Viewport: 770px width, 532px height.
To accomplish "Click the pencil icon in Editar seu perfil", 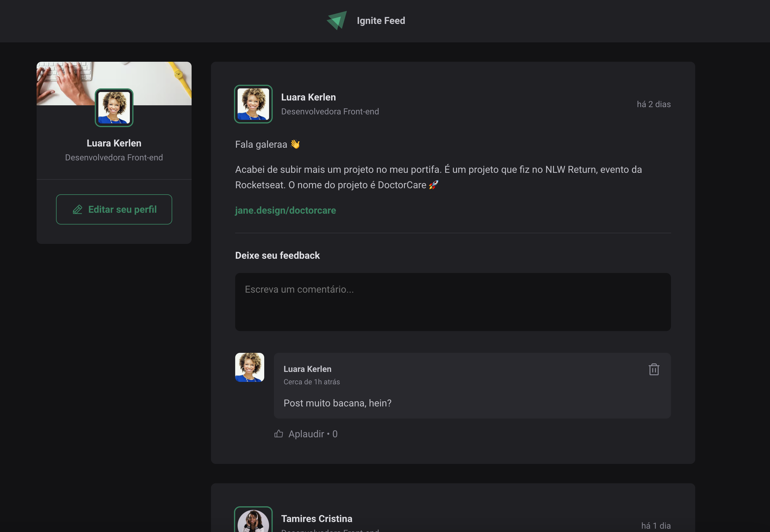I will coord(77,209).
